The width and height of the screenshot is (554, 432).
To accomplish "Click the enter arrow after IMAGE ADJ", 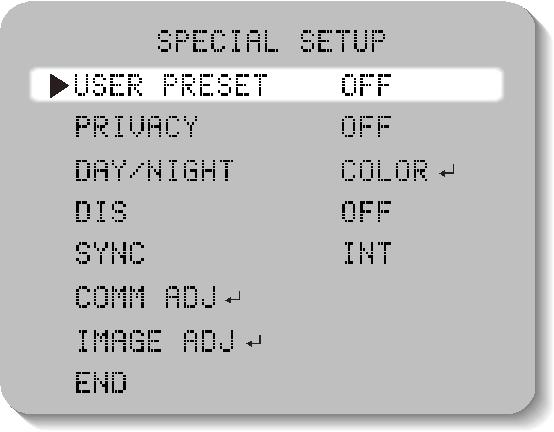I will click(254, 341).
